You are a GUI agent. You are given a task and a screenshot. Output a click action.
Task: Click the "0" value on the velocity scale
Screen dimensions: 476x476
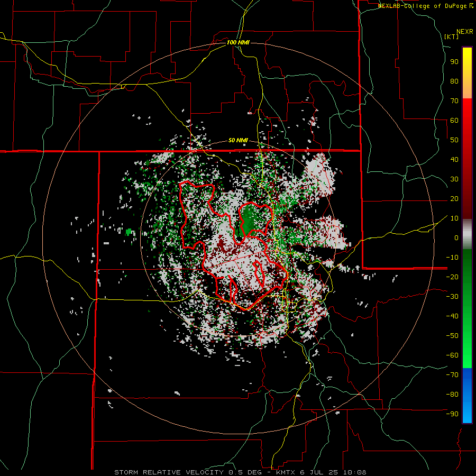pyautogui.click(x=456, y=237)
